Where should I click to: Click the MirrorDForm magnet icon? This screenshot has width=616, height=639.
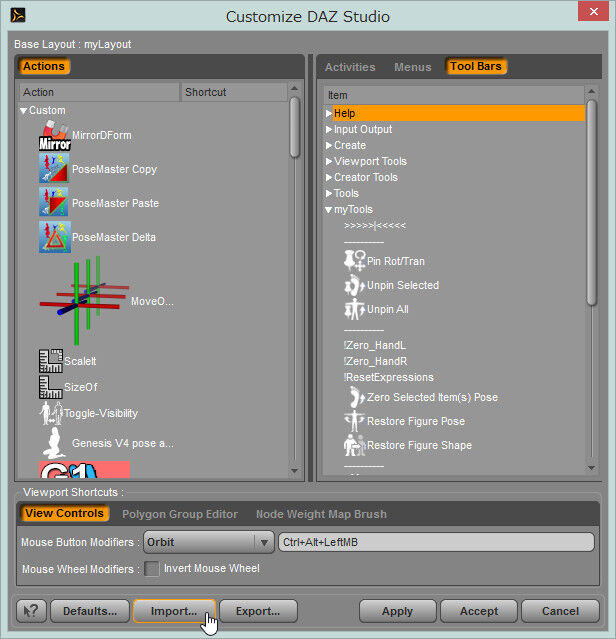pyautogui.click(x=55, y=136)
